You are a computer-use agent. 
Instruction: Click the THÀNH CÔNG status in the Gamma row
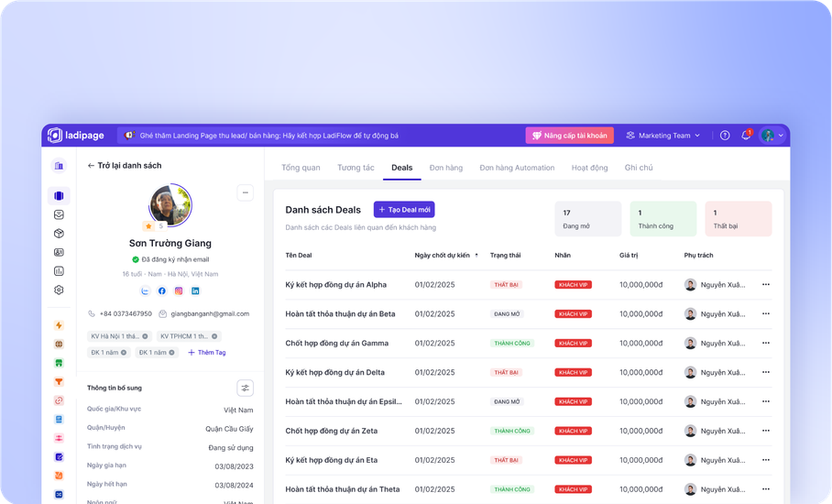pyautogui.click(x=512, y=344)
